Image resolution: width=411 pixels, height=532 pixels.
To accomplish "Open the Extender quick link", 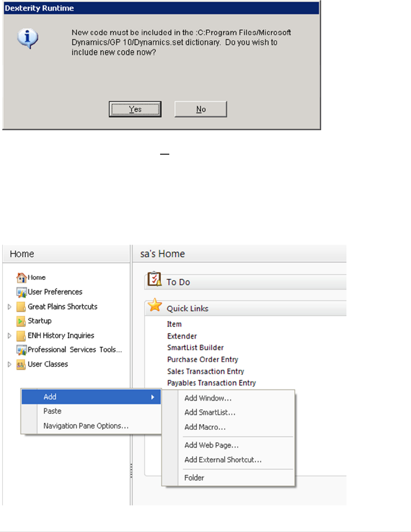I will pyautogui.click(x=182, y=336).
